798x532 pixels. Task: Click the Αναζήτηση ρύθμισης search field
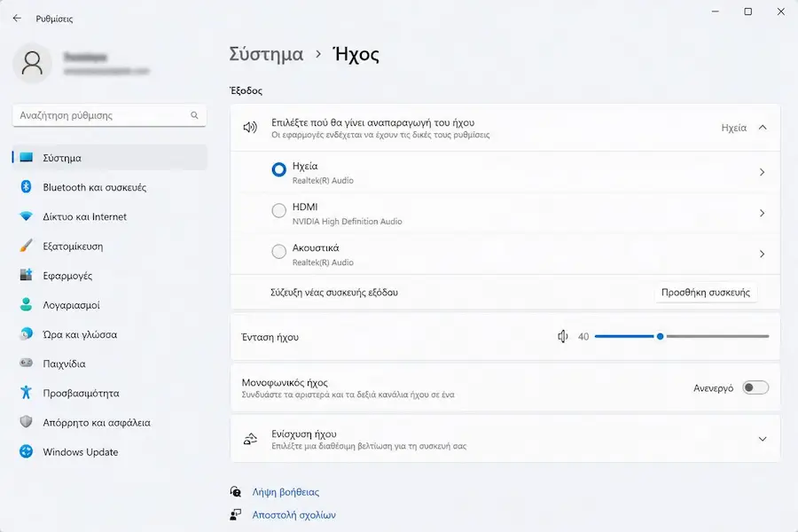(109, 115)
